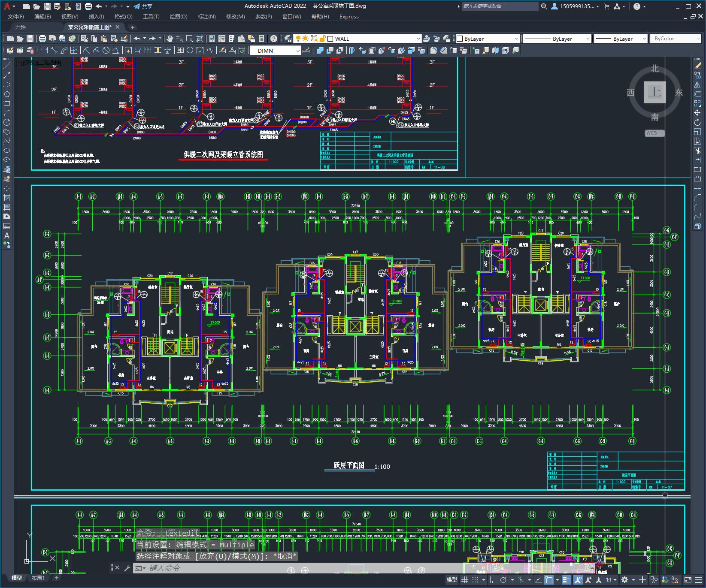Click the Share paper-plane button
This screenshot has width=706, height=588.
[143, 6]
